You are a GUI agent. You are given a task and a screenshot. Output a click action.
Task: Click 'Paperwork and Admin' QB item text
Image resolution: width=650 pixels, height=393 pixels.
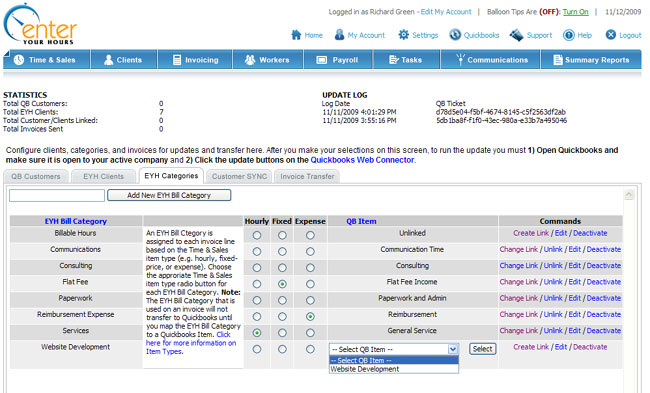click(412, 298)
